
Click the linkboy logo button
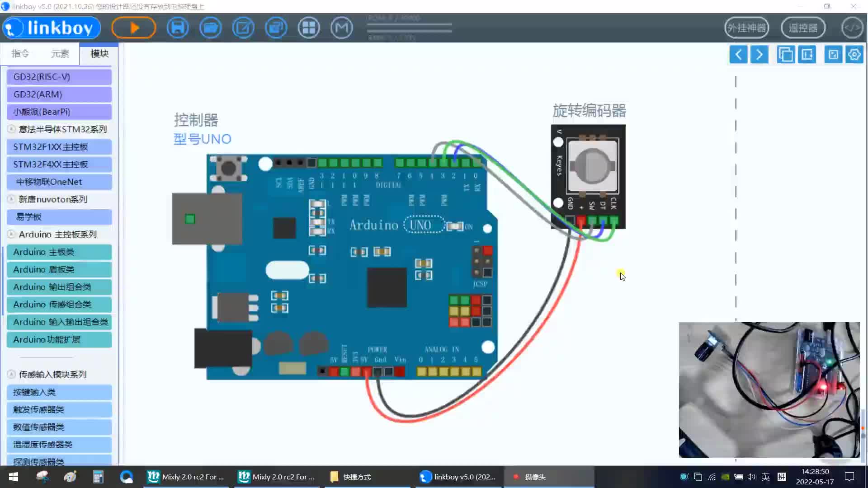click(x=52, y=28)
